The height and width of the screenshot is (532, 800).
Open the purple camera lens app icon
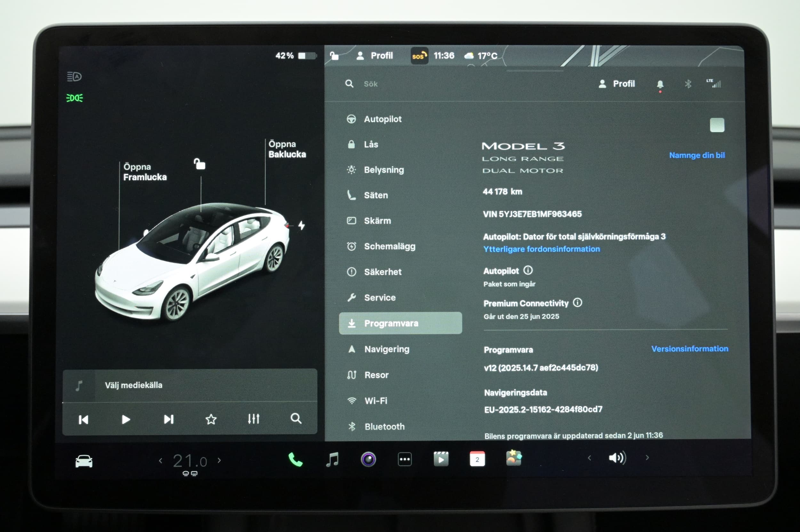coord(368,459)
